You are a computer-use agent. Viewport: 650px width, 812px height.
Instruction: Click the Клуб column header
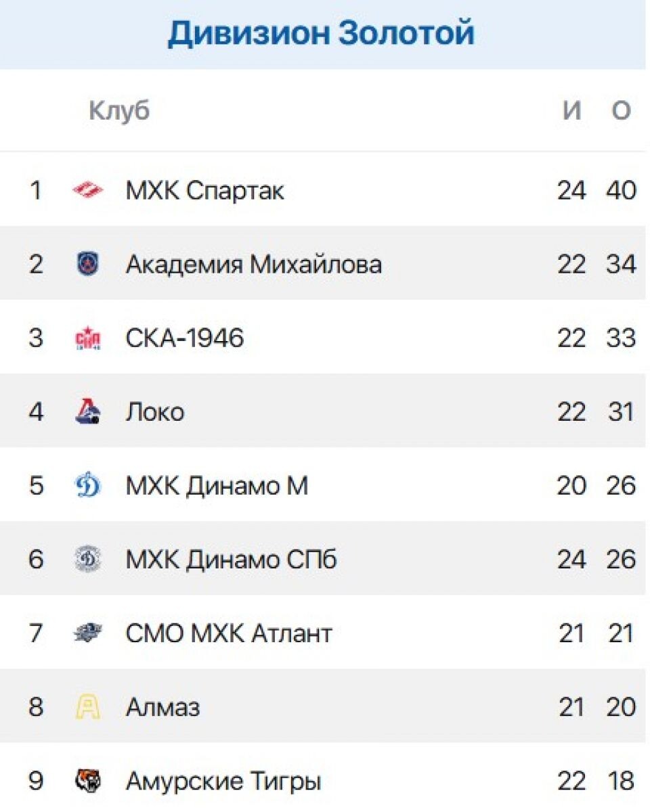(x=119, y=111)
